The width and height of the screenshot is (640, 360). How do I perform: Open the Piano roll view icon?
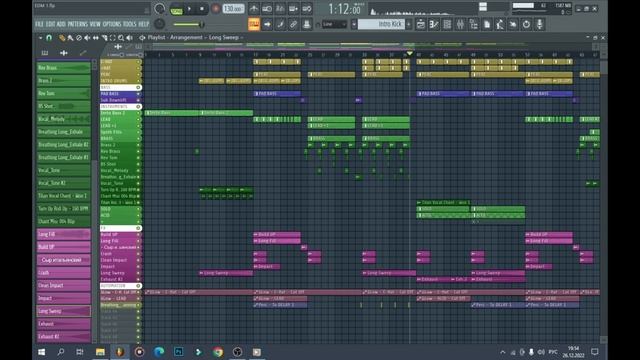[x=434, y=24]
